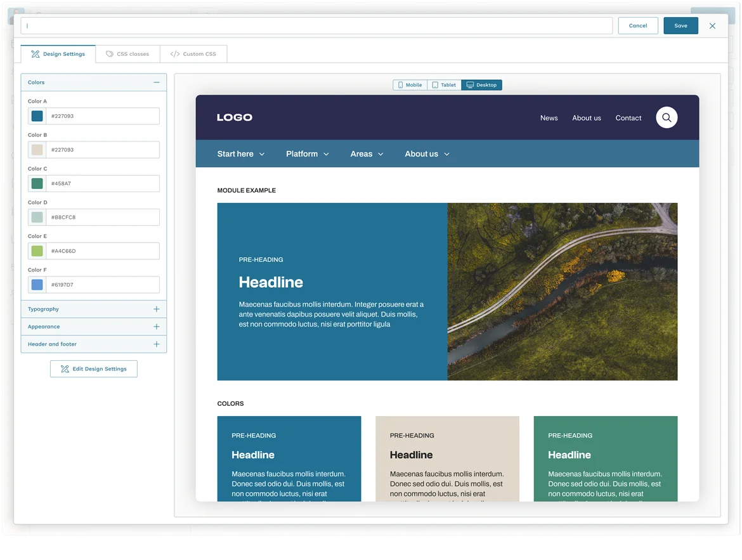Click the icon on Edit Design Settings button
Image resolution: width=742 pixels, height=560 pixels.
65,368
